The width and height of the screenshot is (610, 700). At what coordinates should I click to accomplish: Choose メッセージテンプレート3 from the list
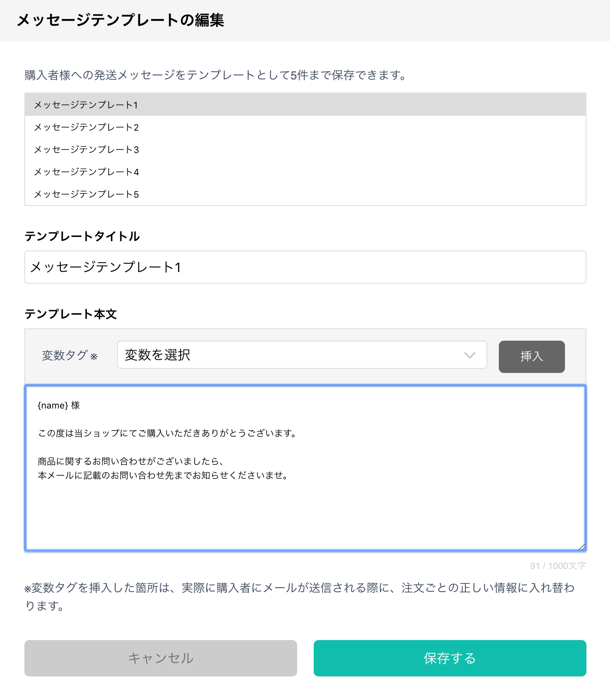click(x=305, y=149)
